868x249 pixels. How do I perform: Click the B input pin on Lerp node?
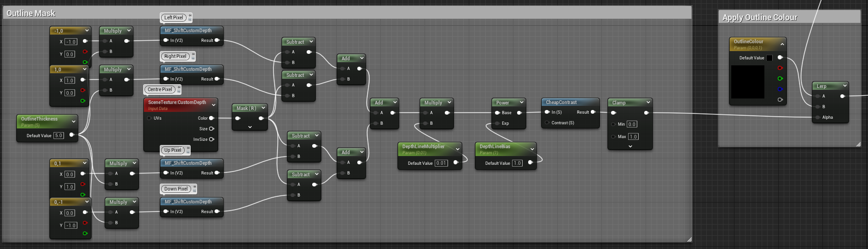point(818,107)
